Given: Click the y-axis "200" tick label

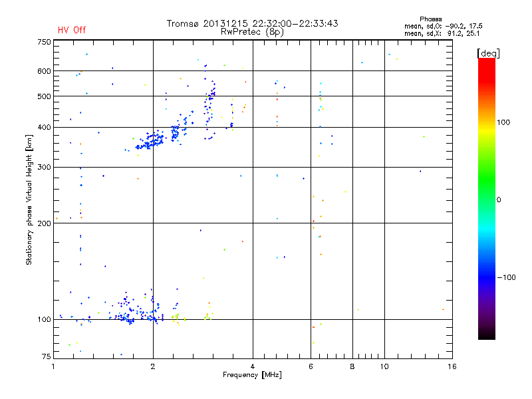Looking at the screenshot, I should pyautogui.click(x=44, y=223).
